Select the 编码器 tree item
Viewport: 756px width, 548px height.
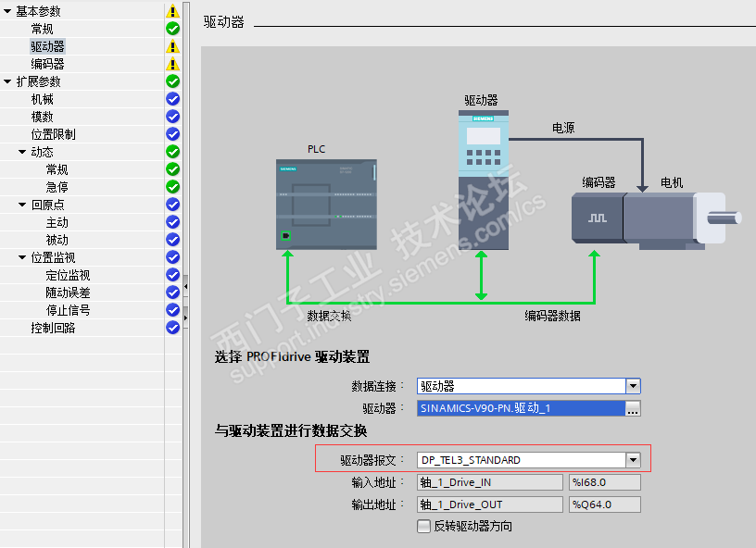47,64
